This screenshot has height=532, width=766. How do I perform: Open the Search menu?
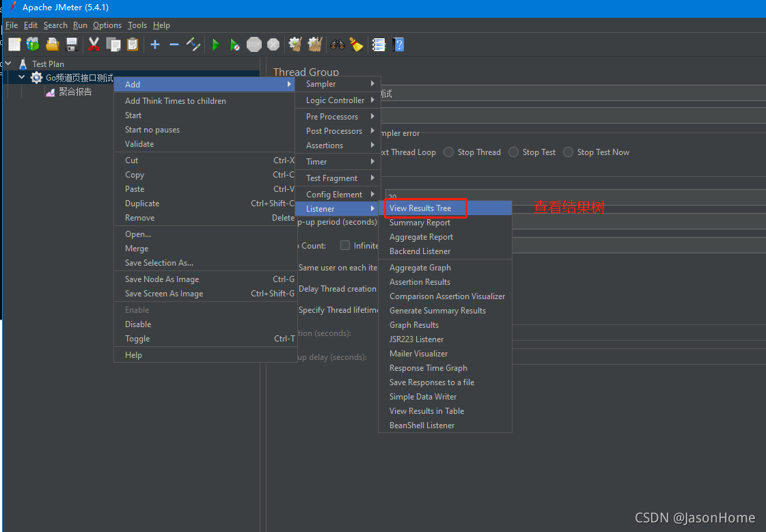(x=55, y=25)
